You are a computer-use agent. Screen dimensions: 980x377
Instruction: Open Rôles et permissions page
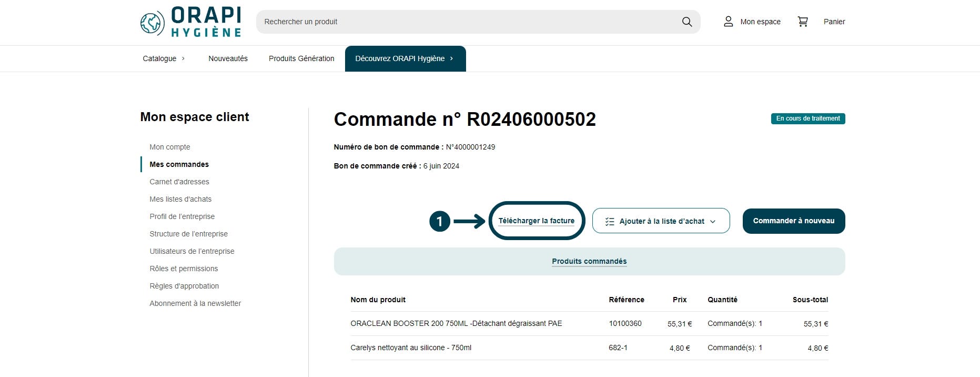184,269
